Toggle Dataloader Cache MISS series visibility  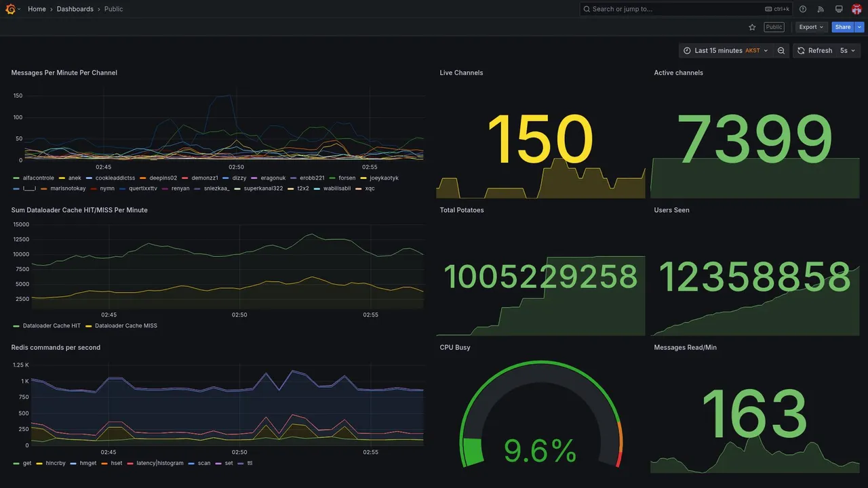point(121,326)
